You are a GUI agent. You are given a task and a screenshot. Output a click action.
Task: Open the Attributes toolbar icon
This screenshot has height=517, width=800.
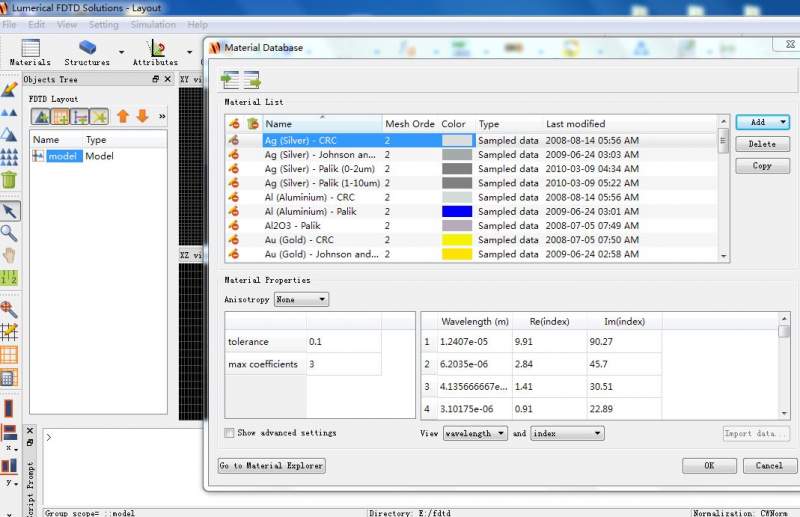[156, 53]
